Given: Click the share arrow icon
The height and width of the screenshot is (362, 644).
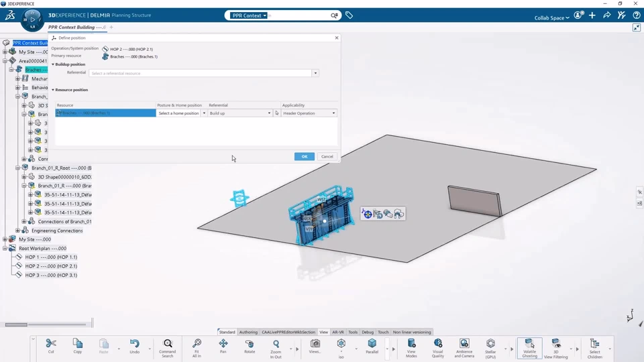Looking at the screenshot, I should 607,15.
